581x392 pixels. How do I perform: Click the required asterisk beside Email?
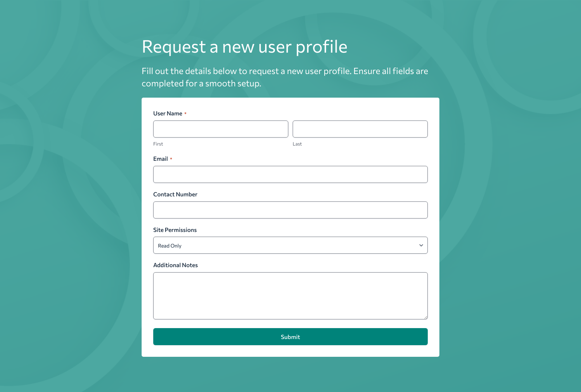[x=171, y=159]
